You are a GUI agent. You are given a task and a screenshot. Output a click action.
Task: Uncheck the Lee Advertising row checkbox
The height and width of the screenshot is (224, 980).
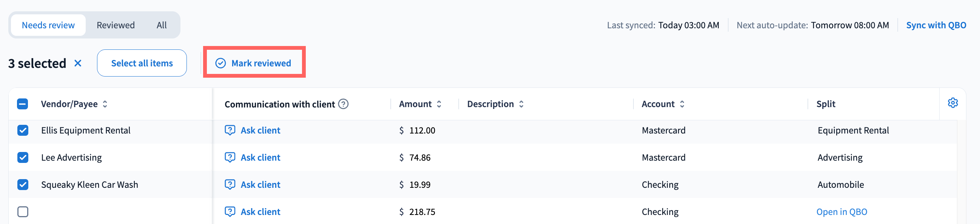[x=23, y=157]
